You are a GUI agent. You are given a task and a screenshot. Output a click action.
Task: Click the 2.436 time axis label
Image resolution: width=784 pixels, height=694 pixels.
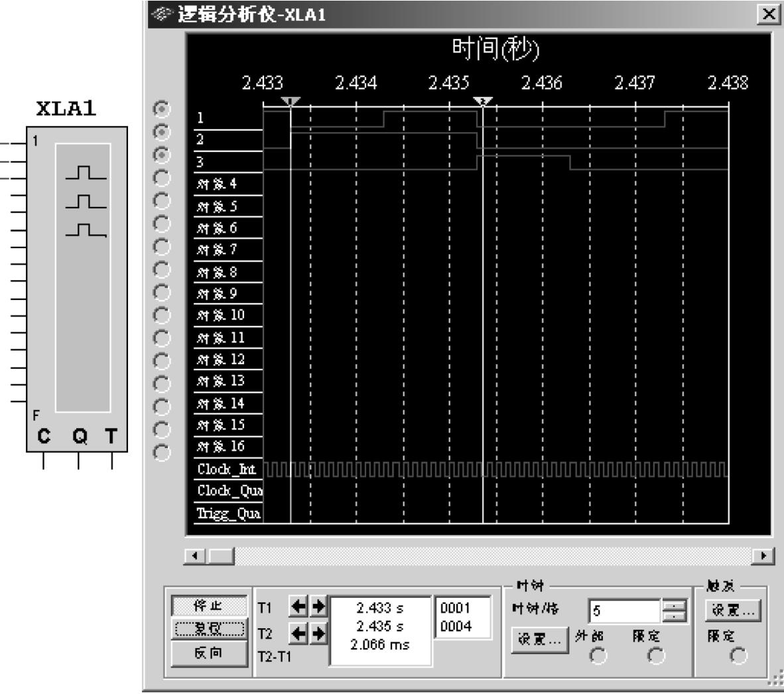(541, 82)
